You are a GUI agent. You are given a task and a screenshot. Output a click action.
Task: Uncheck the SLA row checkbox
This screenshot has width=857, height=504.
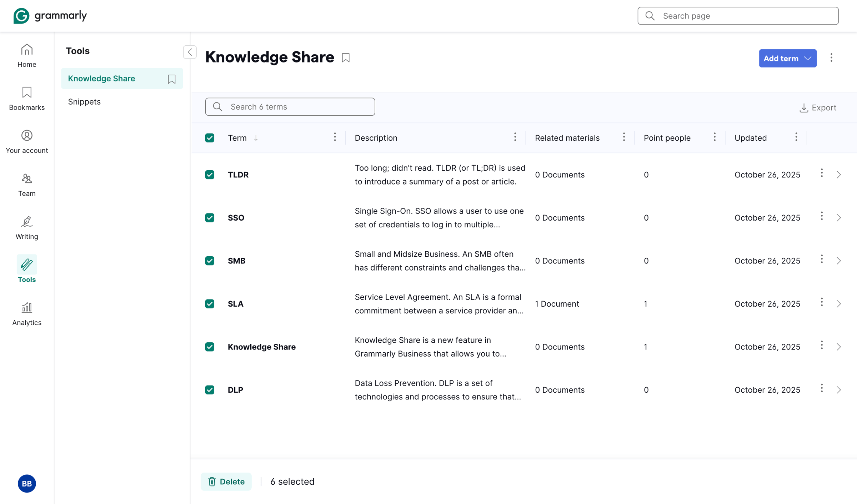tap(210, 304)
